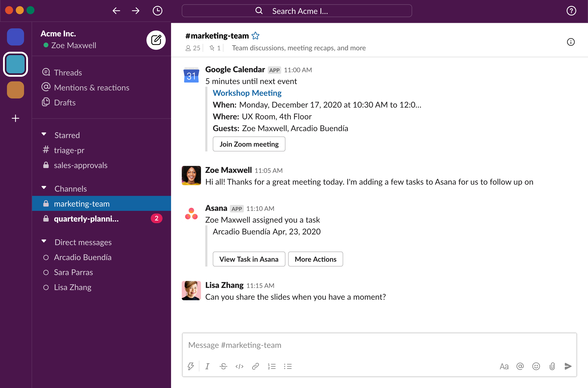The image size is (588, 388).
Task: Click the Message #marketing-team input field
Action: coord(380,345)
